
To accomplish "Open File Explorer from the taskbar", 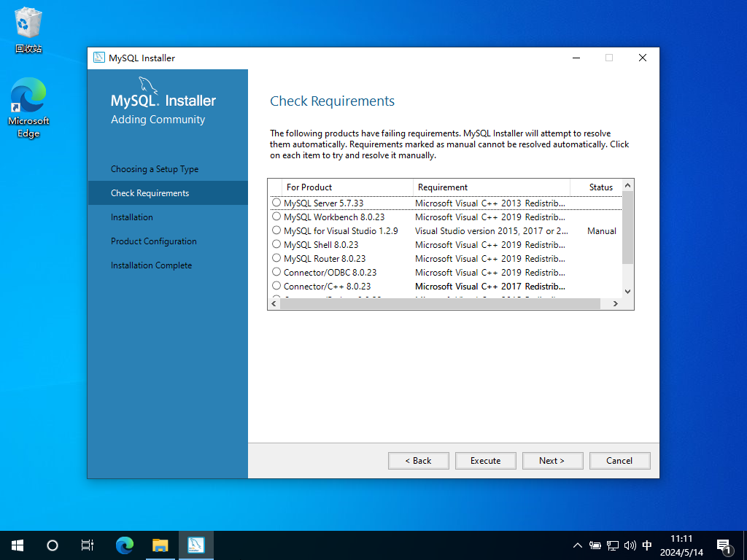I will [160, 545].
